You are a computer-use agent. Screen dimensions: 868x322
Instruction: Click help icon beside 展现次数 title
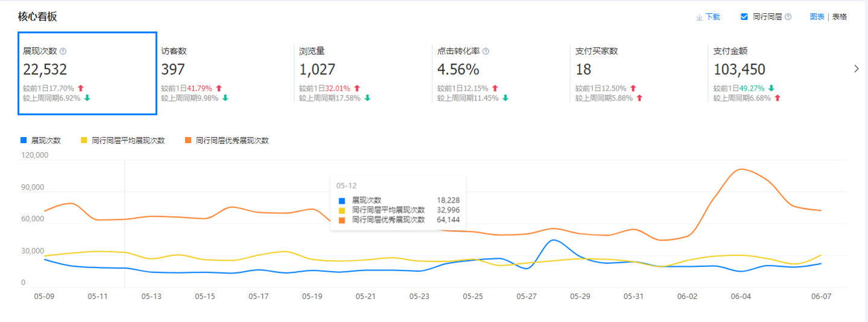coord(63,51)
